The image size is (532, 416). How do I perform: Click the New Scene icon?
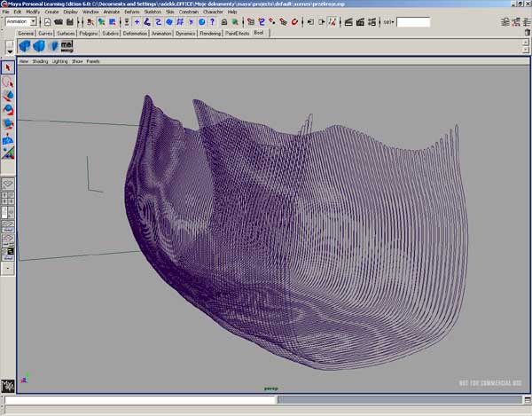(48, 22)
